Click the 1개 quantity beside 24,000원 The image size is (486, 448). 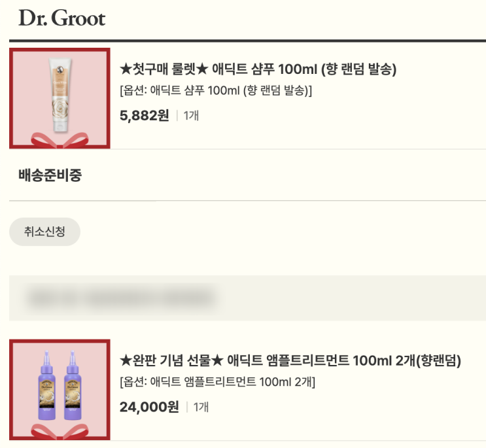point(200,407)
